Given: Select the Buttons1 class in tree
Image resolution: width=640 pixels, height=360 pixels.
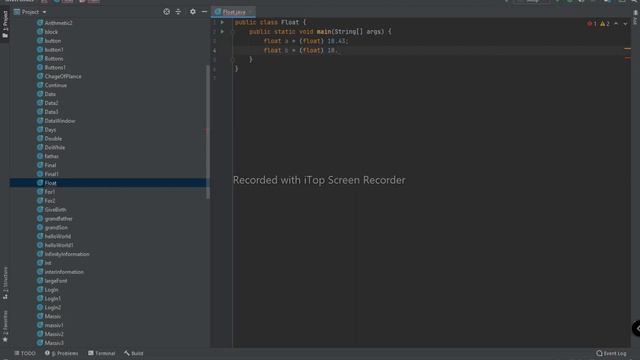Looking at the screenshot, I should pos(51,67).
